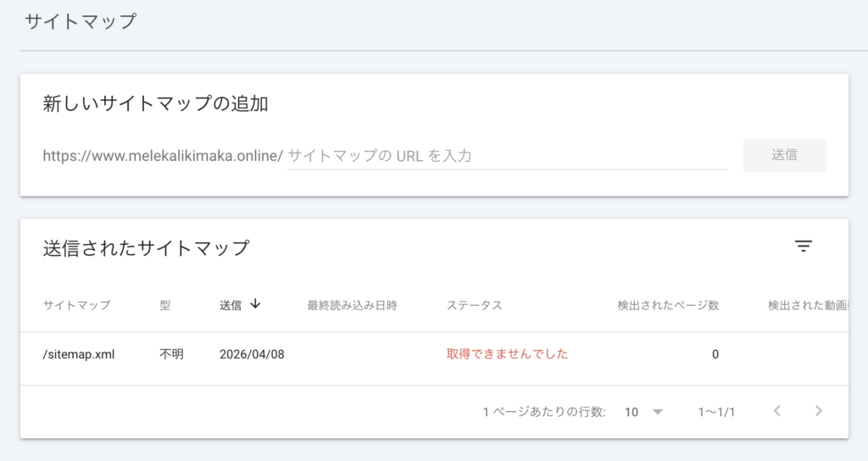The image size is (868, 461).
Task: Click the https://www.melekalikimaka.online/ URL prefix
Action: click(162, 156)
